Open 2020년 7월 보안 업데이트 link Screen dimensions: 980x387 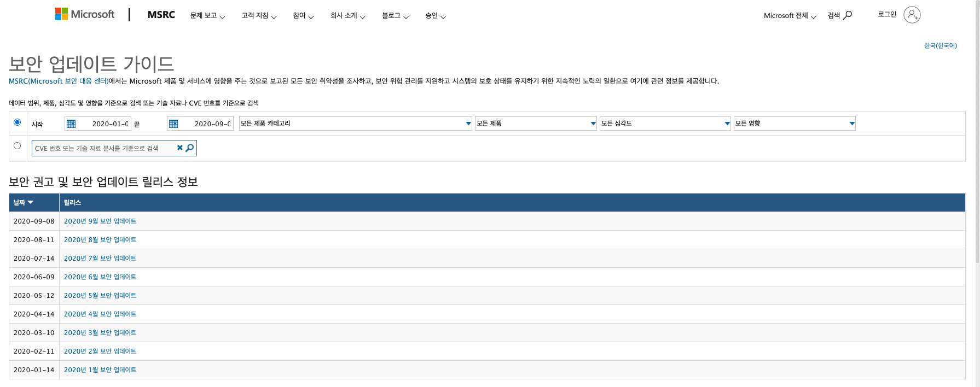coord(100,258)
